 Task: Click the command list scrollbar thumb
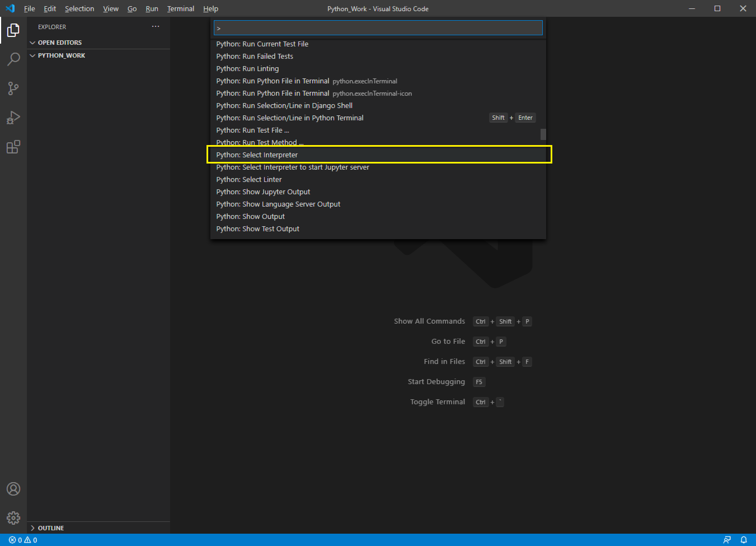tap(543, 134)
